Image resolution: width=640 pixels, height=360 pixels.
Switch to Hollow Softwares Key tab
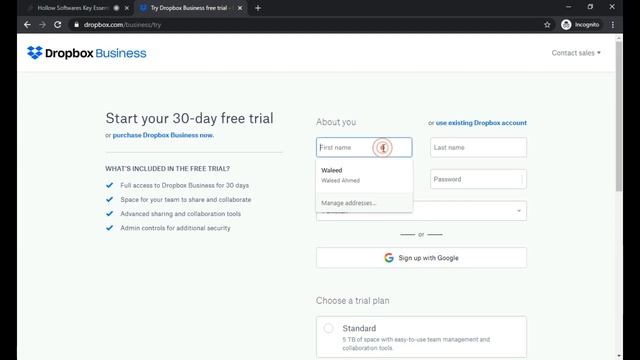[78, 8]
